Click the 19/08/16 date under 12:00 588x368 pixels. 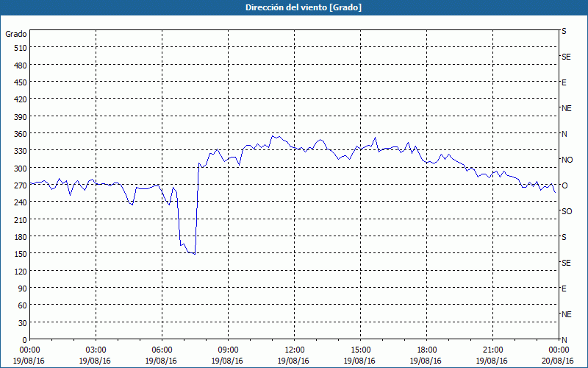[293, 361]
